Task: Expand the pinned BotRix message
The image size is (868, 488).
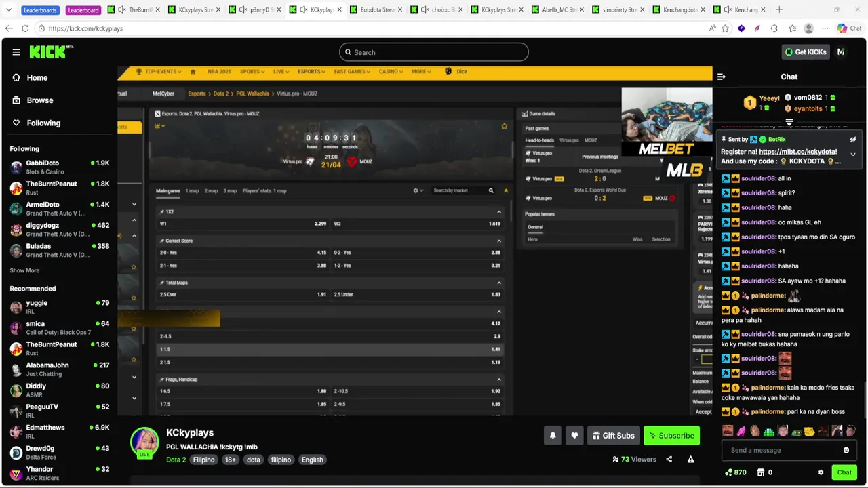Action: (853, 155)
